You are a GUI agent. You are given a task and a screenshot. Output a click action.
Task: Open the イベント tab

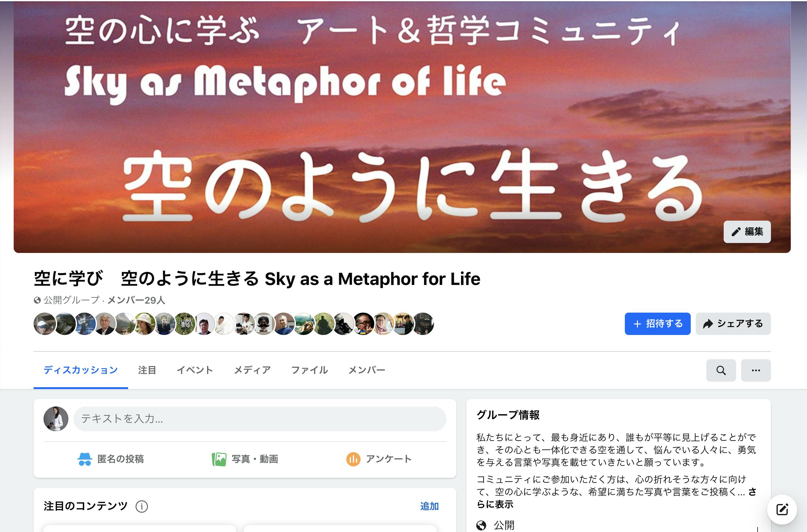point(195,370)
